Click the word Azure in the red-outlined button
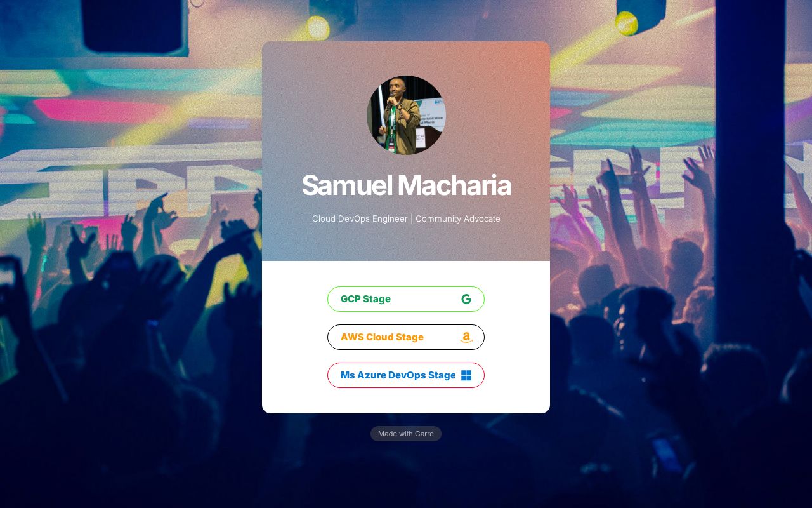This screenshot has width=812, height=508. [x=372, y=375]
